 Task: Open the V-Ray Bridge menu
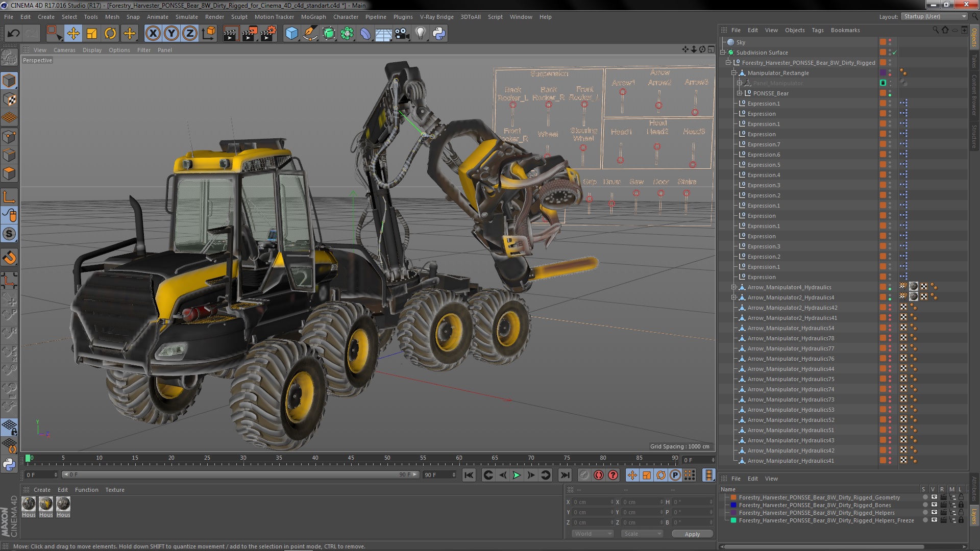click(x=436, y=17)
